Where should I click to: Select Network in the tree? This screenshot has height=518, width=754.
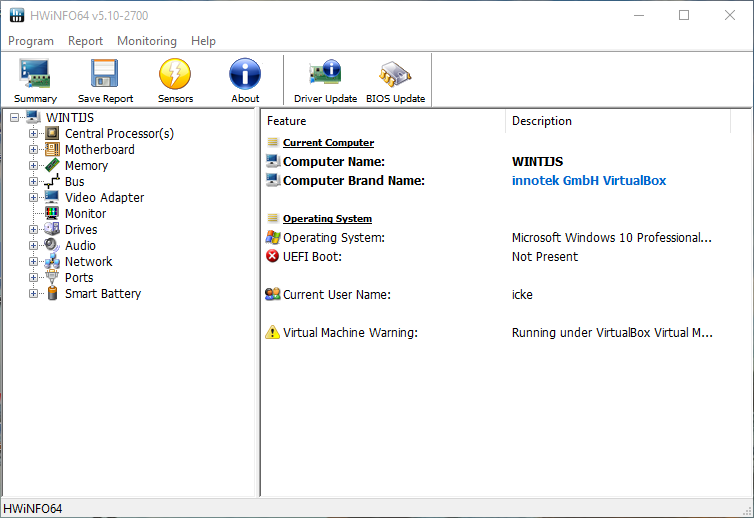(x=88, y=262)
